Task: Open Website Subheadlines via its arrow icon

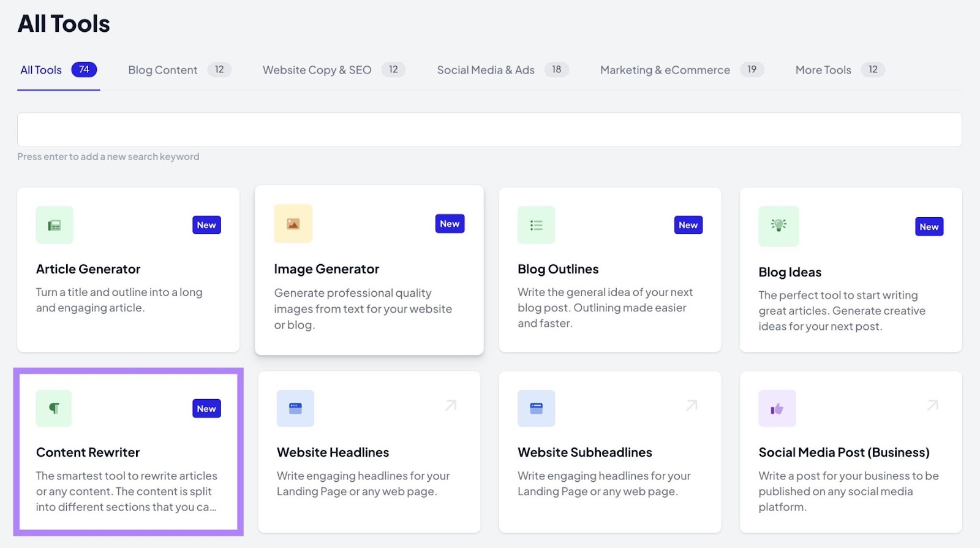Action: click(x=692, y=405)
